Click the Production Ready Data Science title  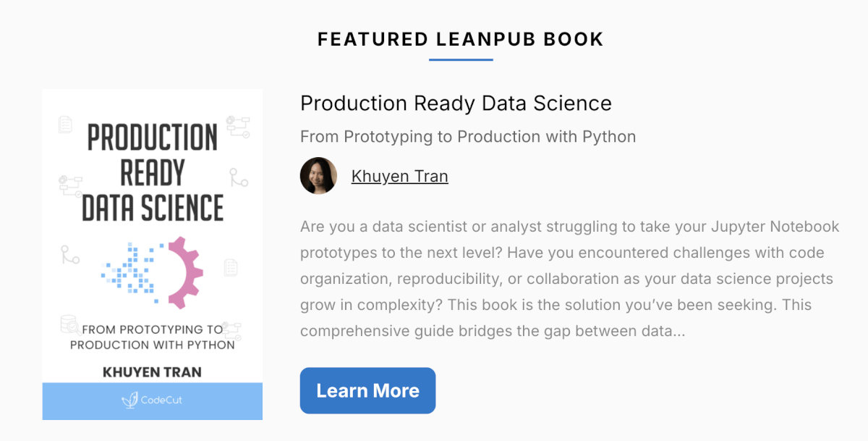click(456, 104)
